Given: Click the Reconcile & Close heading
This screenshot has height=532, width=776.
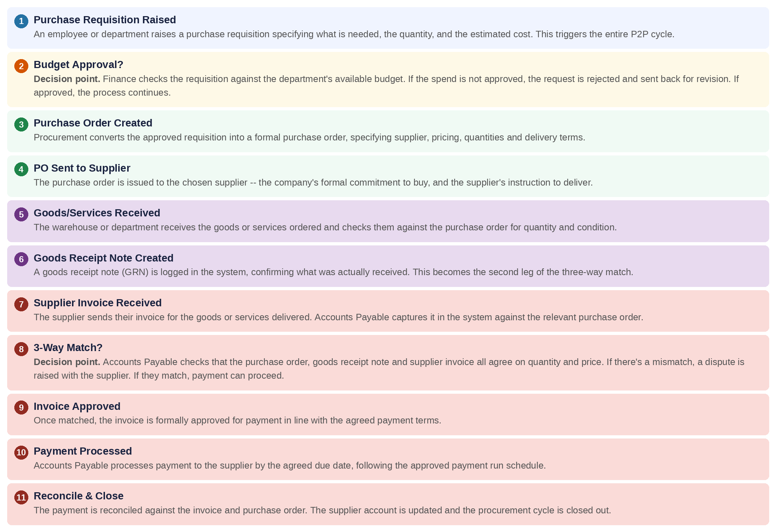Looking at the screenshot, I should coord(78,496).
